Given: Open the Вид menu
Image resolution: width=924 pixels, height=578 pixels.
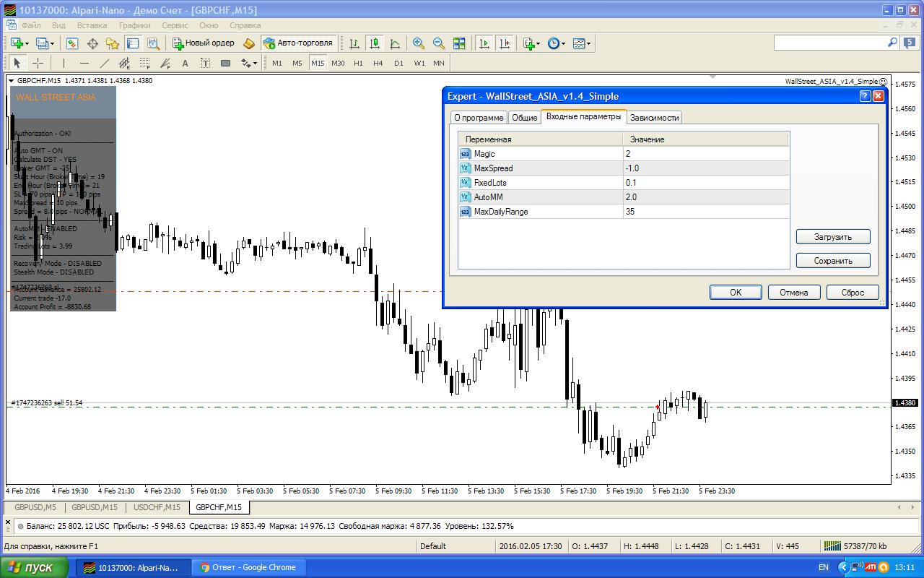Looking at the screenshot, I should 58,25.
